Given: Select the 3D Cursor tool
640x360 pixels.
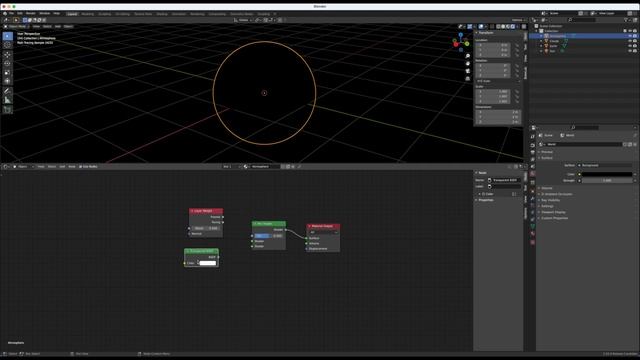Looking at the screenshot, I should click(7, 45).
